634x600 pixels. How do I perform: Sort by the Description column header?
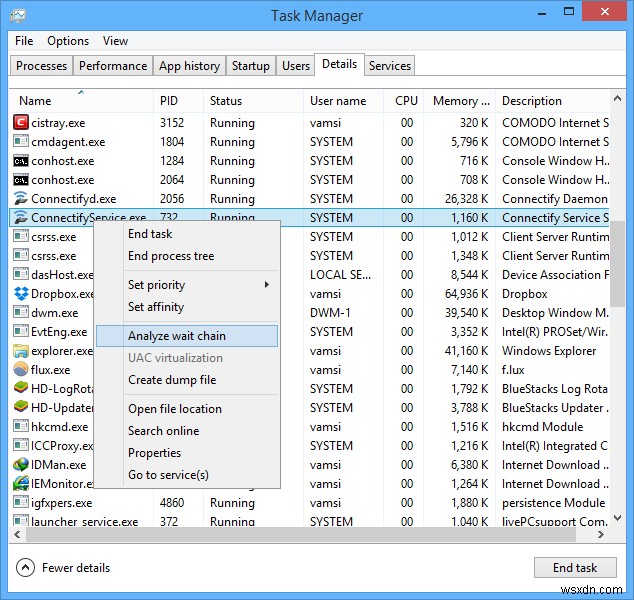552,101
